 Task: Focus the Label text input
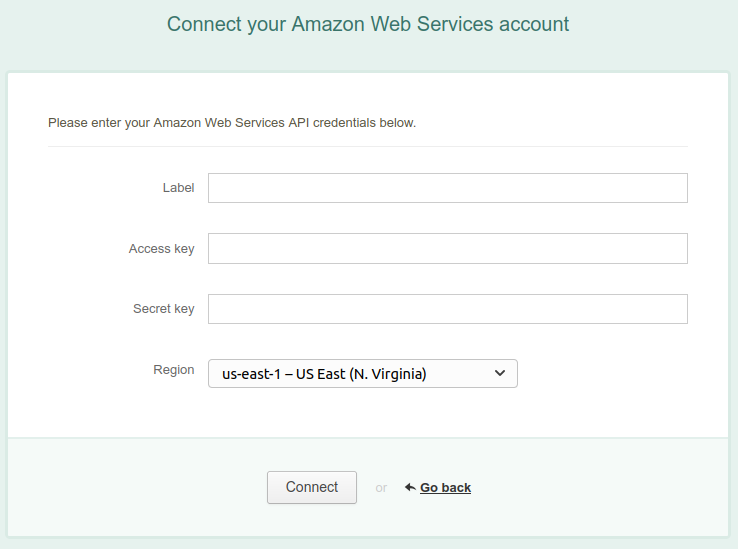pyautogui.click(x=447, y=188)
